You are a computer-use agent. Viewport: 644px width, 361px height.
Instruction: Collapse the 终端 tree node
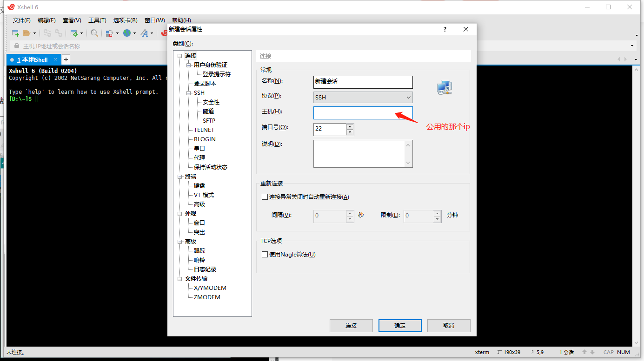click(180, 177)
